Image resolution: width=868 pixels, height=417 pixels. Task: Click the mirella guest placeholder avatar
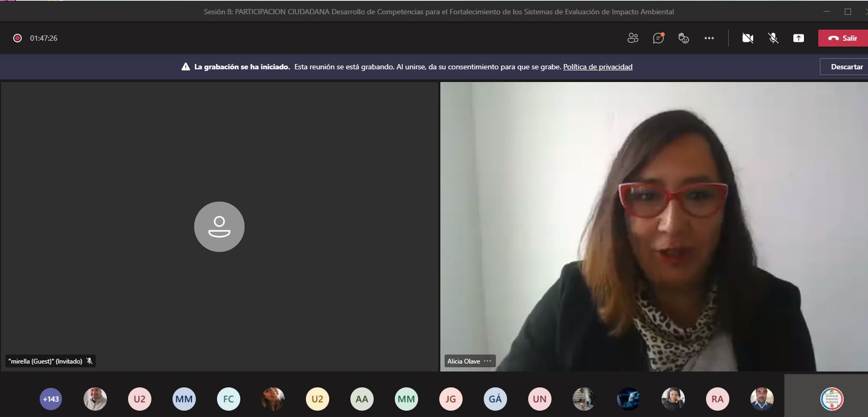[219, 226]
